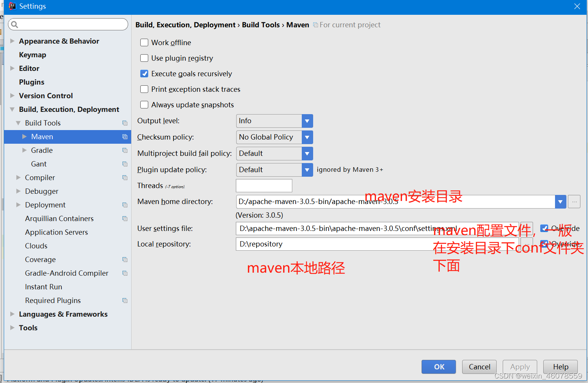
Task: Click the project-level icon beside Gradle-Android Compiler
Action: click(125, 273)
